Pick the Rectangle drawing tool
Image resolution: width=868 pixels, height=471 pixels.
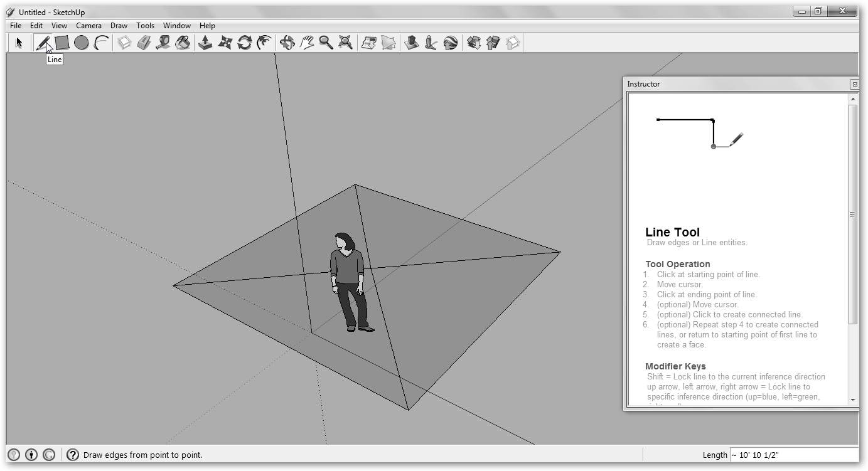[x=62, y=43]
